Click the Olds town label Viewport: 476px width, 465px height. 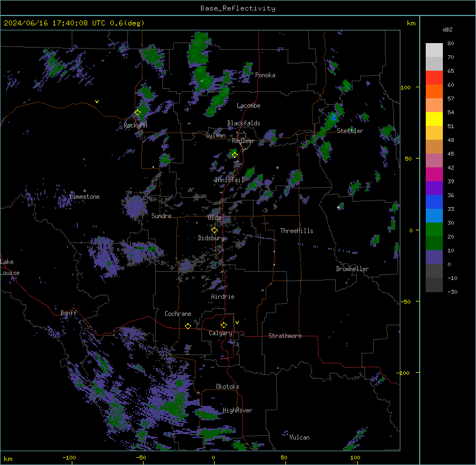[x=214, y=218]
